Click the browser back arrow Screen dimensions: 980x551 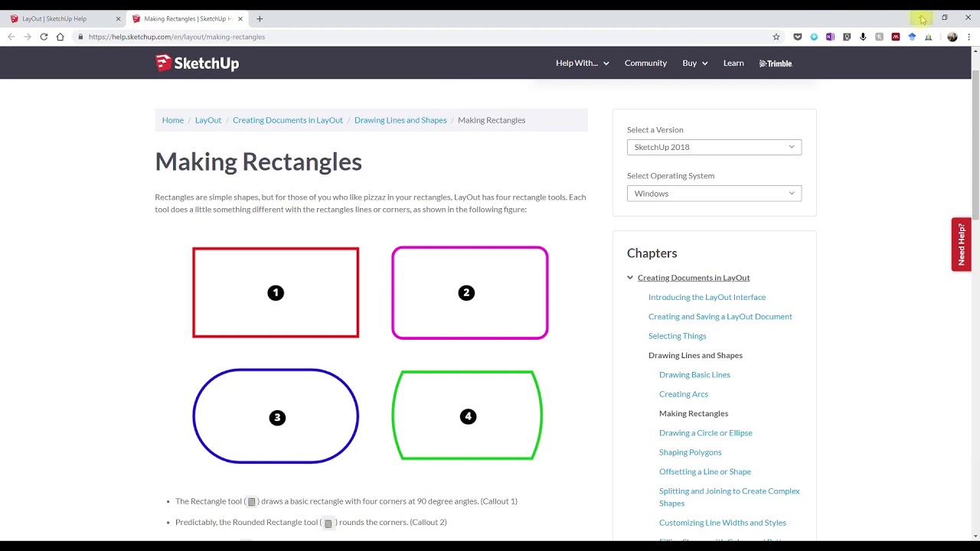point(11,37)
